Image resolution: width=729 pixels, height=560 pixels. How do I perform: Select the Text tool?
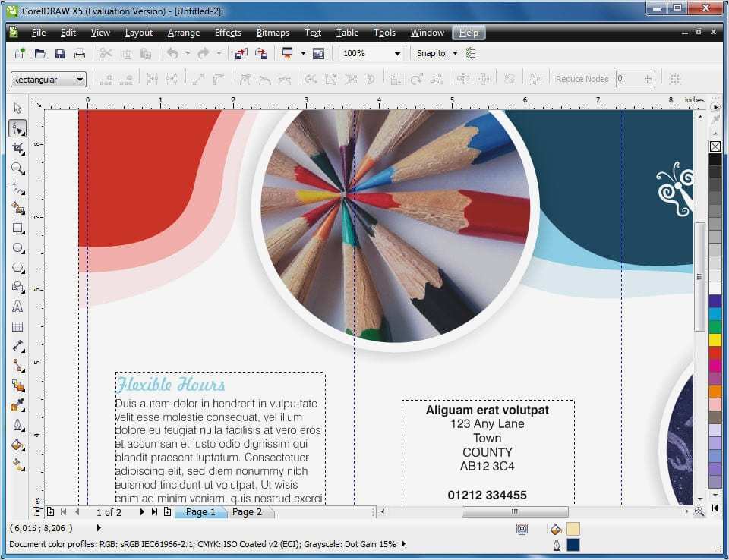(x=17, y=307)
